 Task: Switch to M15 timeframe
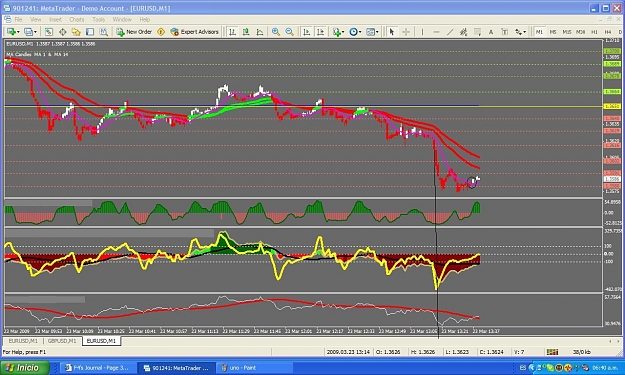(567, 31)
